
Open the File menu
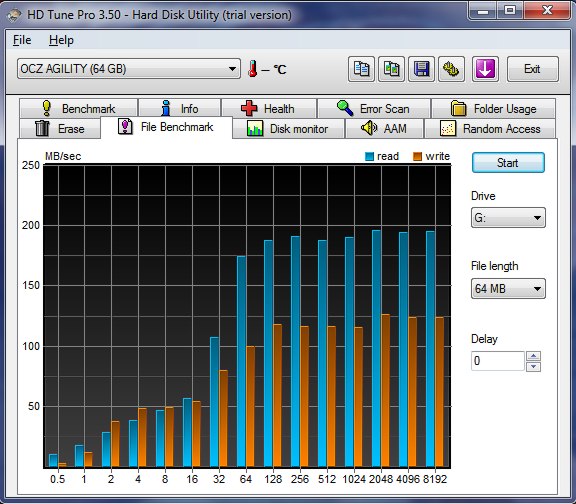click(22, 40)
